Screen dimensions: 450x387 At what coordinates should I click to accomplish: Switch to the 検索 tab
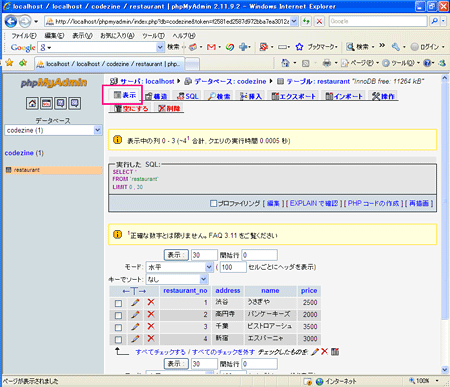pos(219,96)
